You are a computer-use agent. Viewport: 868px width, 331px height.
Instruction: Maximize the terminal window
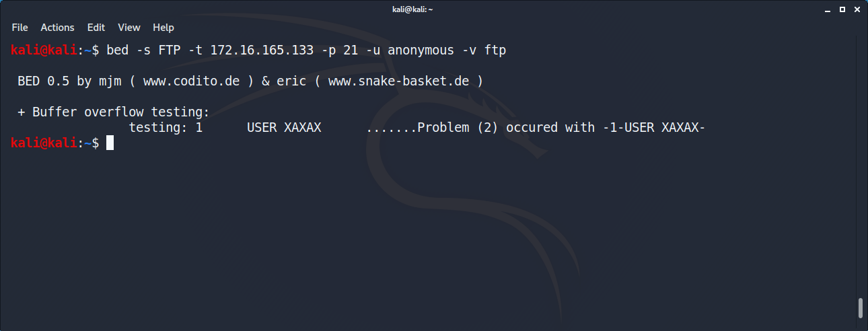click(842, 9)
